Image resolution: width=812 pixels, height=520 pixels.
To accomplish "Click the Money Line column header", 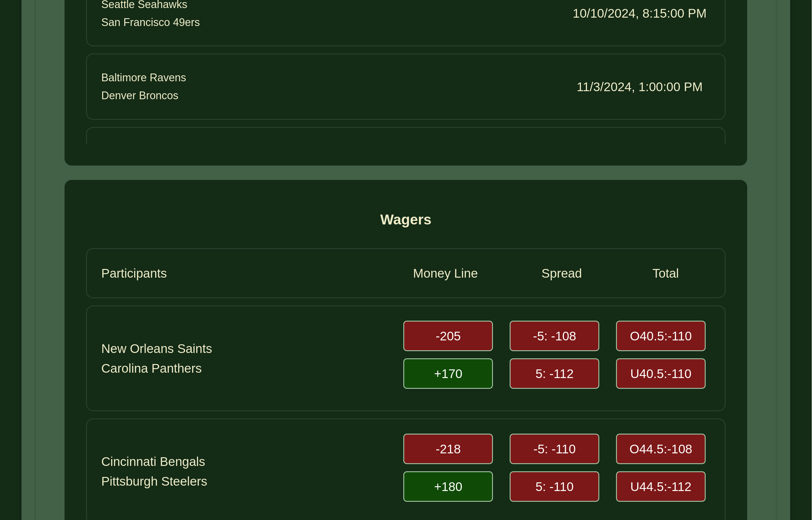I will [x=445, y=273].
